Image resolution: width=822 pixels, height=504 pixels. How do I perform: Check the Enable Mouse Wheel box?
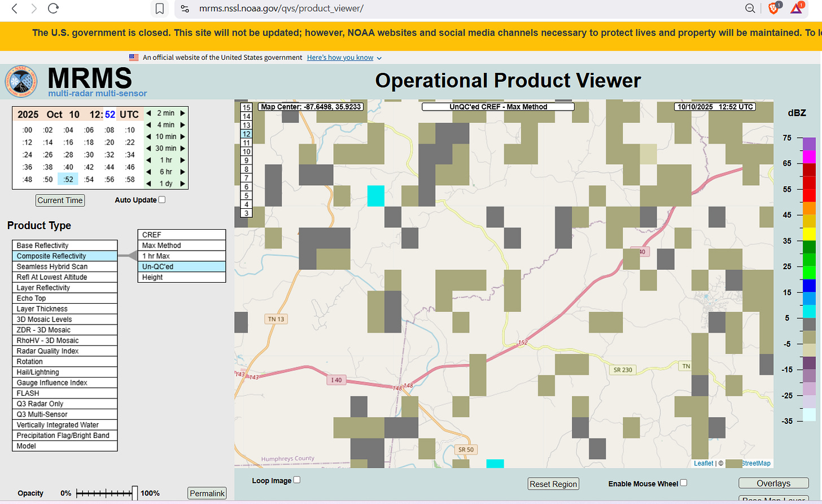[x=684, y=483]
